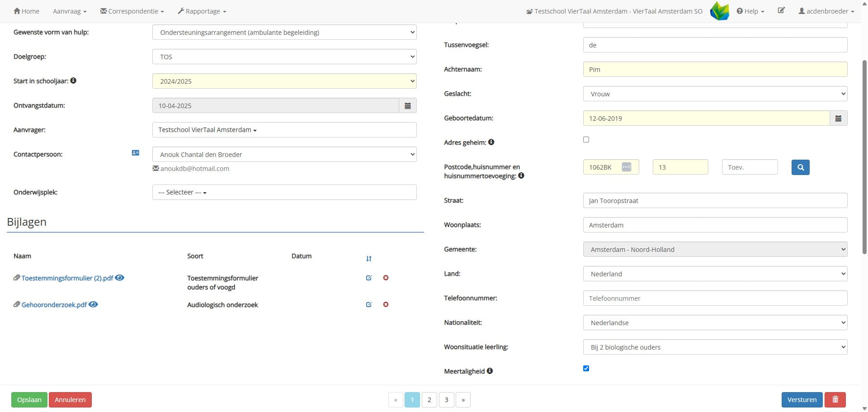This screenshot has width=868, height=412.
Task: Open acdenbroeder user menu
Action: (x=826, y=11)
